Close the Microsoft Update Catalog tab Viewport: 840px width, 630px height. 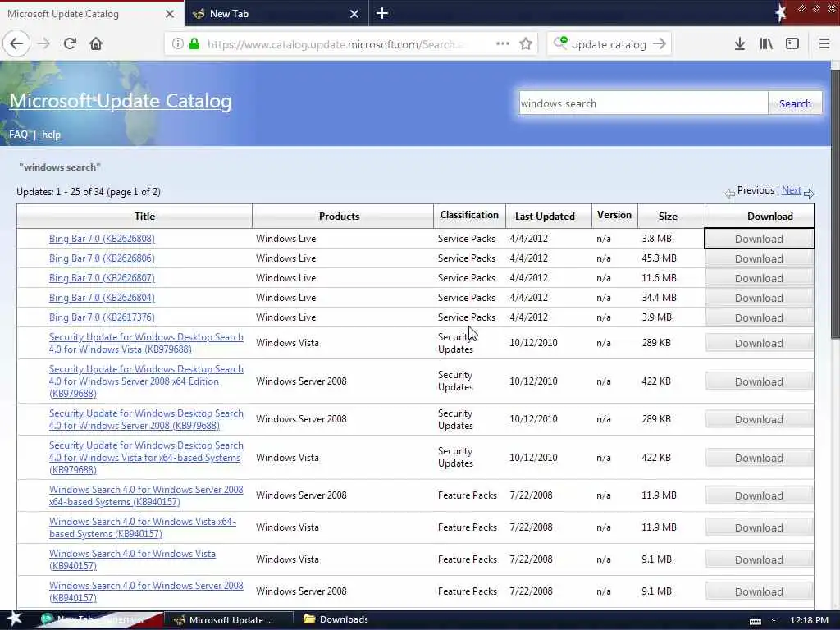click(170, 14)
